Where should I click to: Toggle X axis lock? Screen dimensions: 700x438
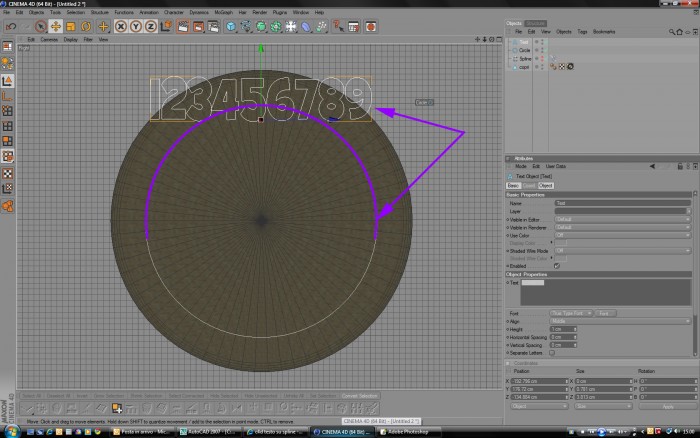coord(121,26)
